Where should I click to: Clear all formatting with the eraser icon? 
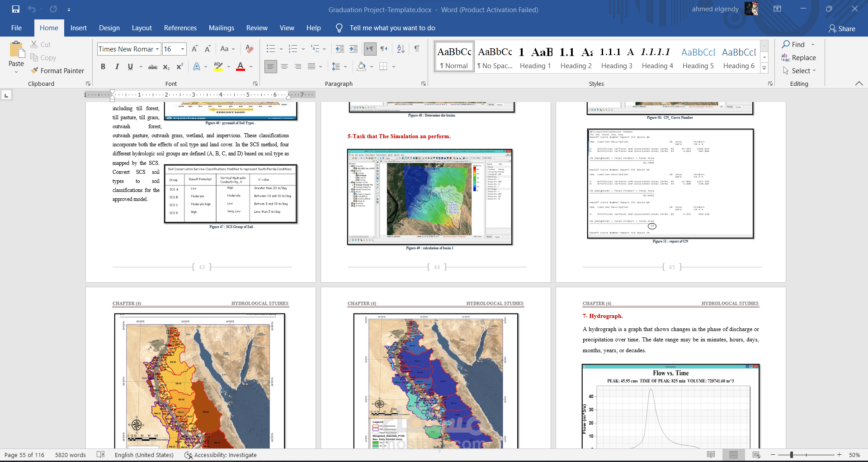pos(249,49)
